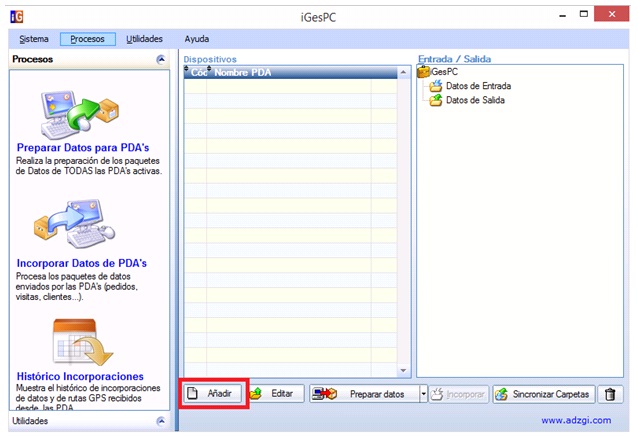Select Datos de Salida tree item
Image resolution: width=638 pixels, height=439 pixels.
point(475,100)
